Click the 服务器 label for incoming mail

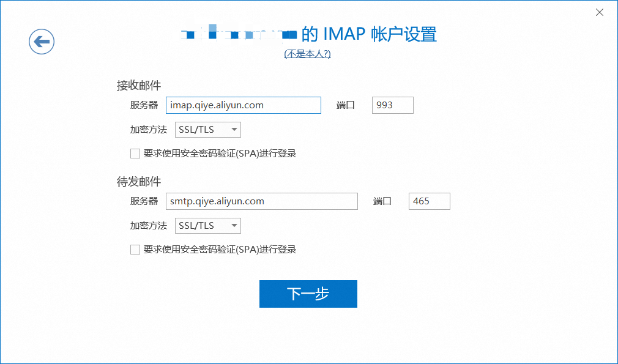[144, 105]
